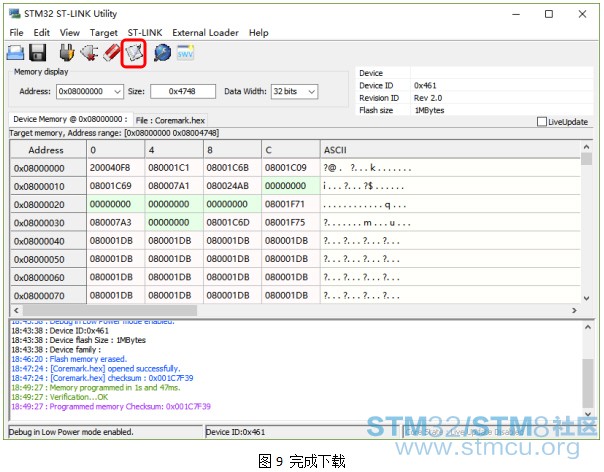Toggle the LiveUpdate checkbox
This screenshot has width=604, height=472.
tap(542, 122)
